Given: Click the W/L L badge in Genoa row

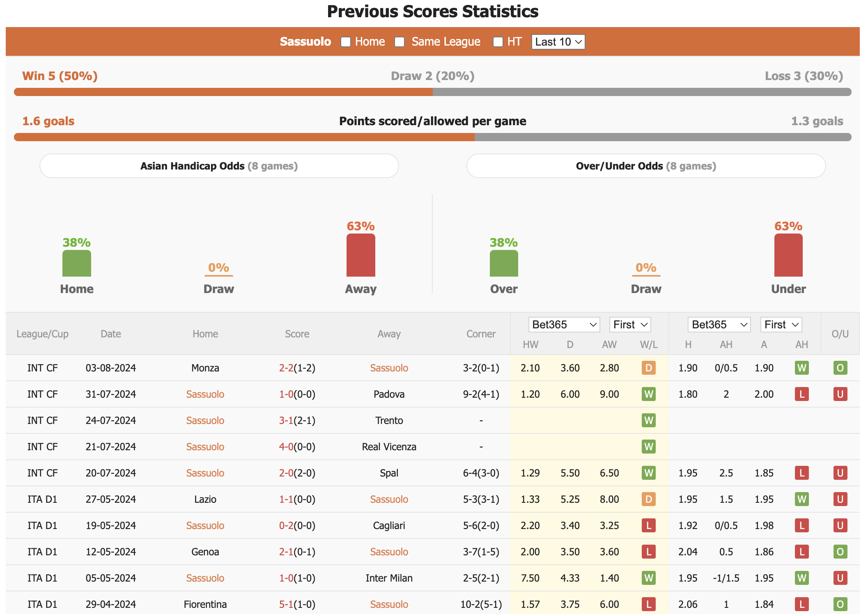Looking at the screenshot, I should coord(649,552).
